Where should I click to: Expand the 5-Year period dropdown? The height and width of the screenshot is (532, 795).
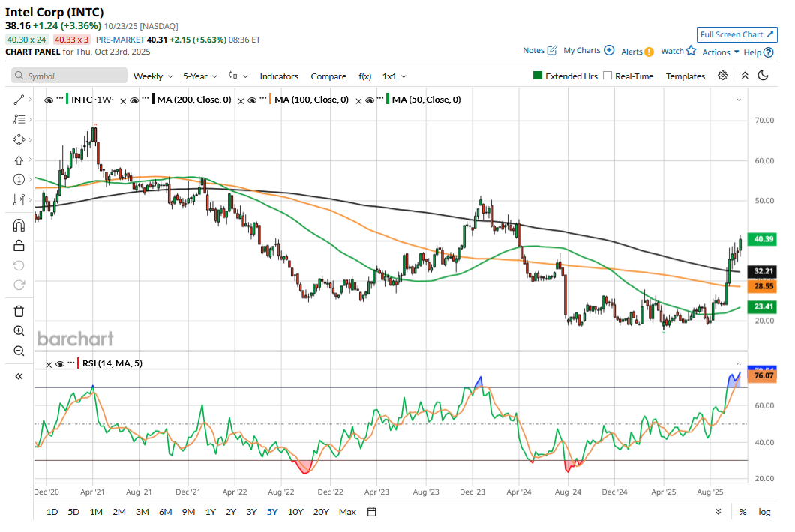pyautogui.click(x=200, y=76)
